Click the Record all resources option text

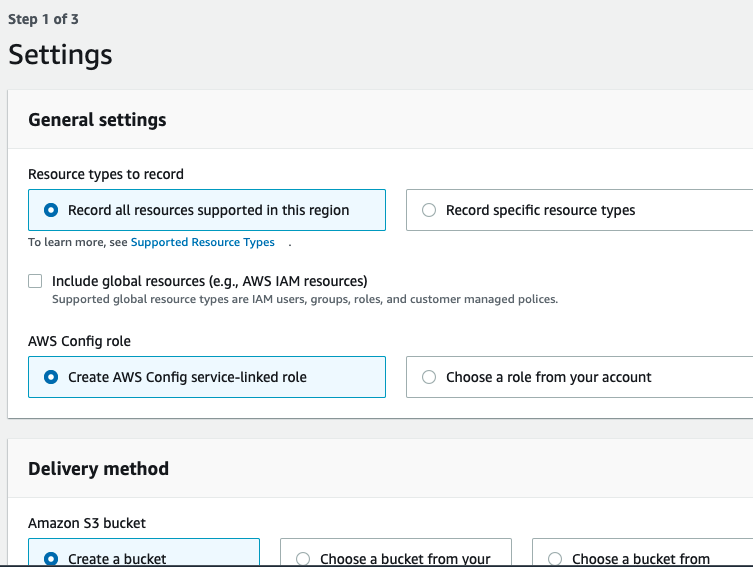tap(208, 210)
